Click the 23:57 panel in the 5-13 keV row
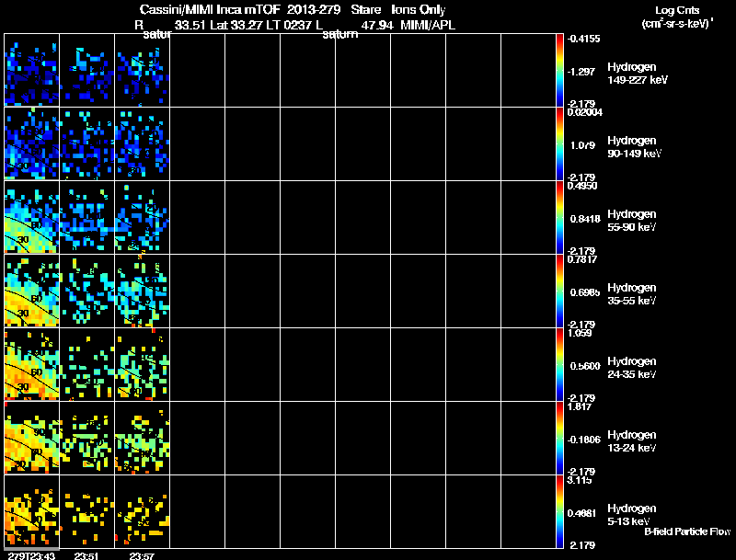 pyautogui.click(x=142, y=511)
